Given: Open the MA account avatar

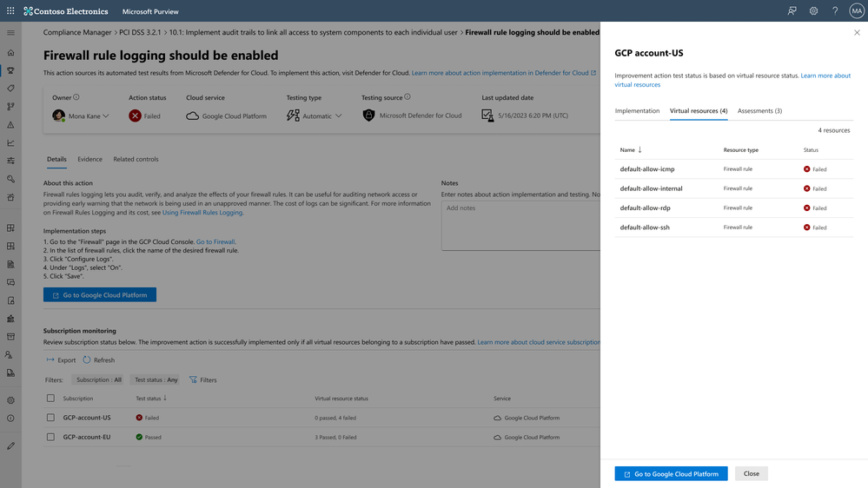Looking at the screenshot, I should click(x=857, y=11).
